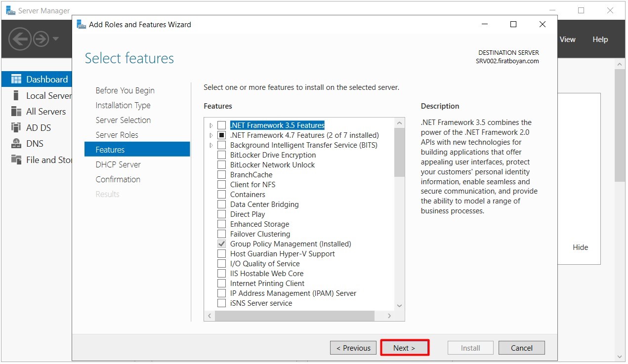Viewport: 628px width, 364px height.
Task: Select Dashboard in Server Manager sidebar
Action: [x=37, y=79]
